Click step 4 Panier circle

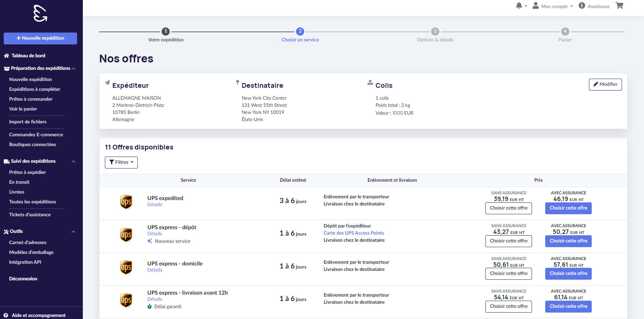click(x=565, y=31)
